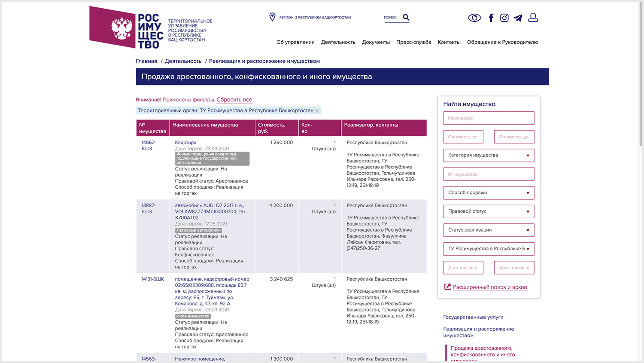Remove the territorial organ filter tag
Viewport: 644px width, 363px height.
click(317, 111)
